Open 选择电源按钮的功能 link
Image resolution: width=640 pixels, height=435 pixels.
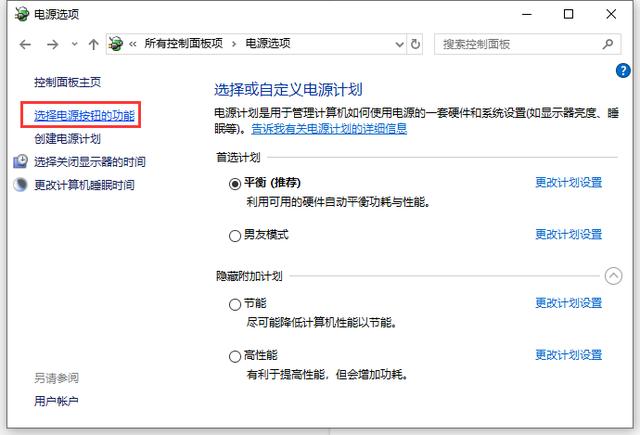[84, 116]
